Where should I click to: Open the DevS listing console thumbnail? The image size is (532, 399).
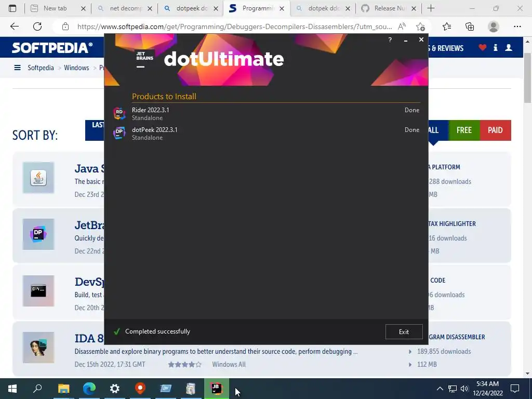[x=38, y=291]
